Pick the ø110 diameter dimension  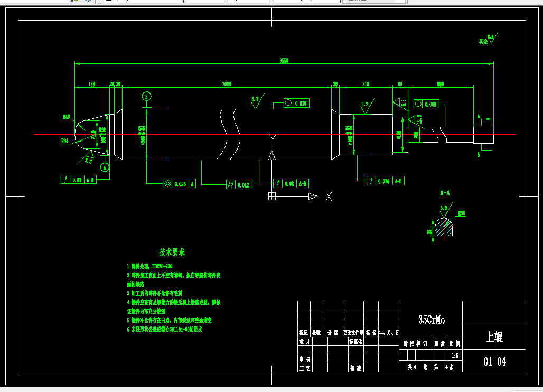pyautogui.click(x=93, y=135)
